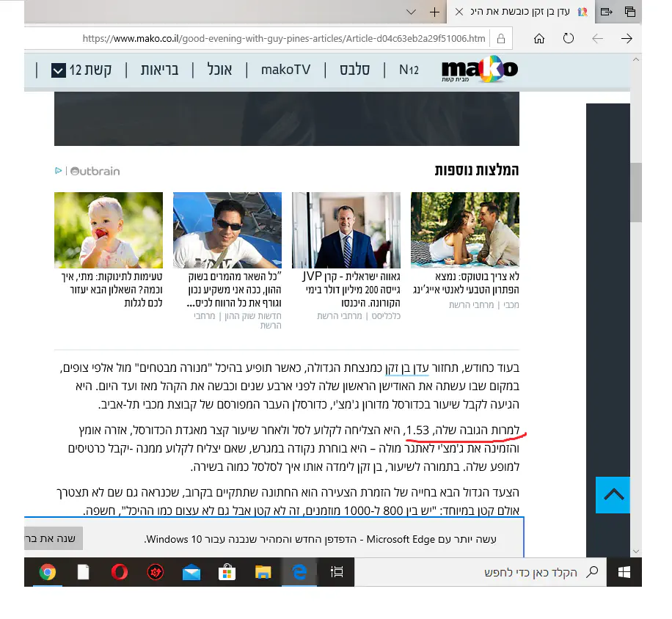Open Microsoft Store from the taskbar
Image resolution: width=672 pixels, height=619 pixels.
click(x=227, y=572)
